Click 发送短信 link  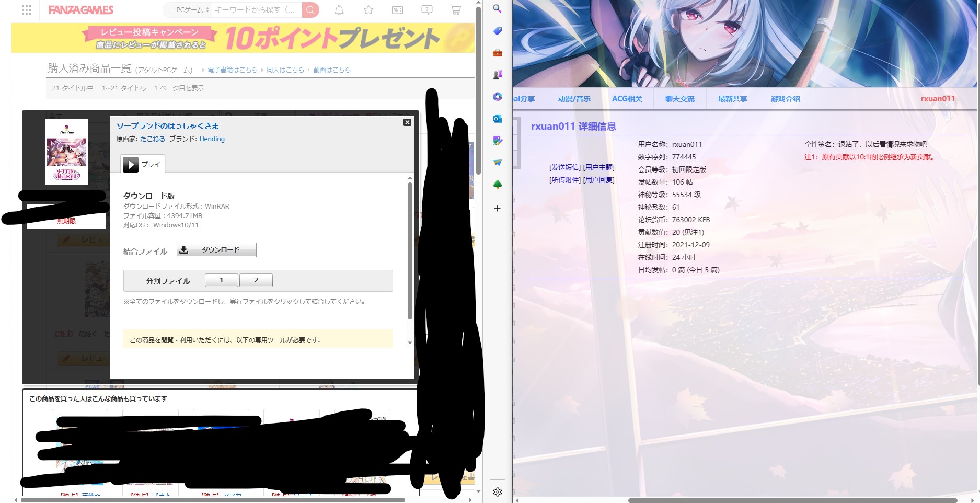[x=565, y=167]
